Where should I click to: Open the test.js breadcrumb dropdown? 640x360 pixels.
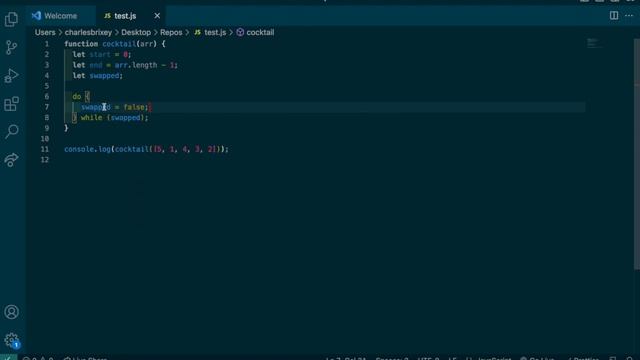click(215, 32)
